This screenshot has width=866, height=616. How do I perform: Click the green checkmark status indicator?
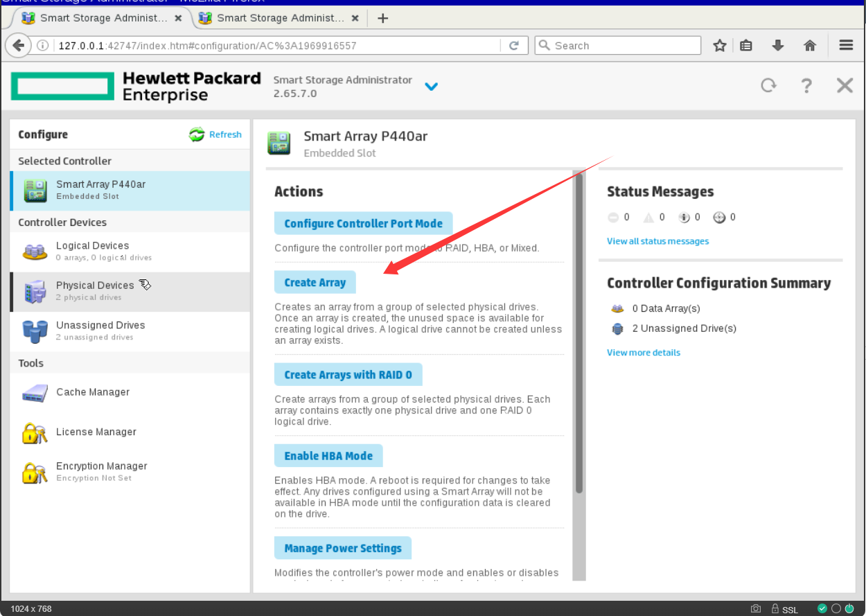822,609
